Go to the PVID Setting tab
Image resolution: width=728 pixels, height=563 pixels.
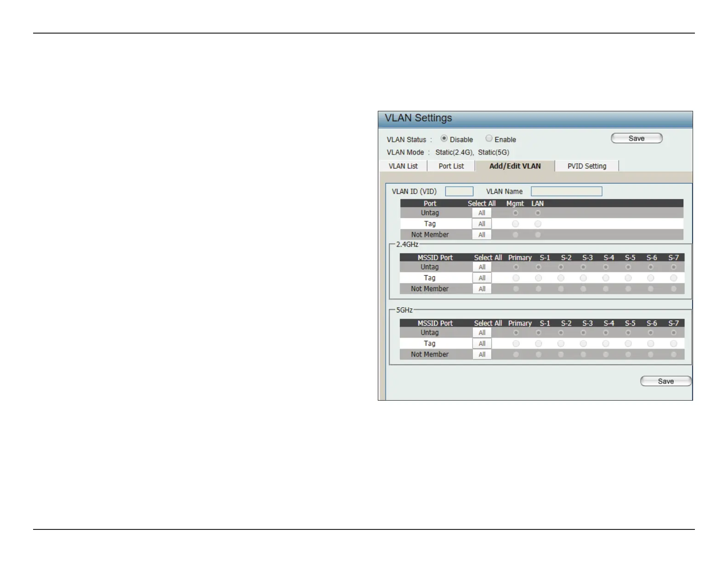coord(587,166)
